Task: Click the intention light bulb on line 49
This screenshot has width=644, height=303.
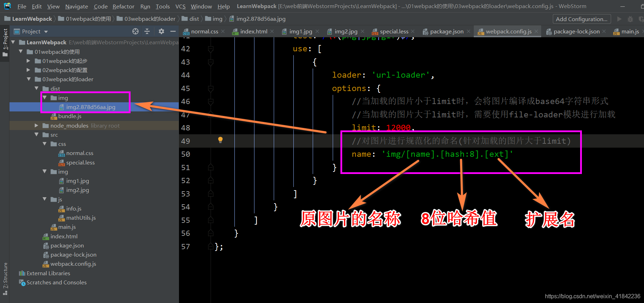Action: point(220,140)
